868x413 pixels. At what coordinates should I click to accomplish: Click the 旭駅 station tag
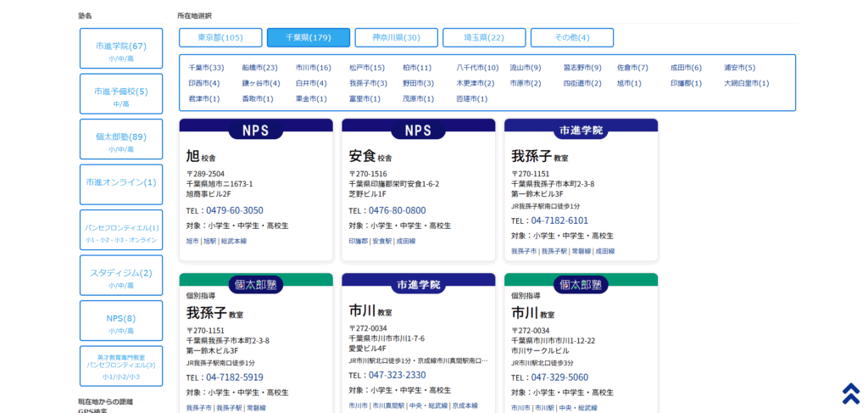(x=210, y=242)
